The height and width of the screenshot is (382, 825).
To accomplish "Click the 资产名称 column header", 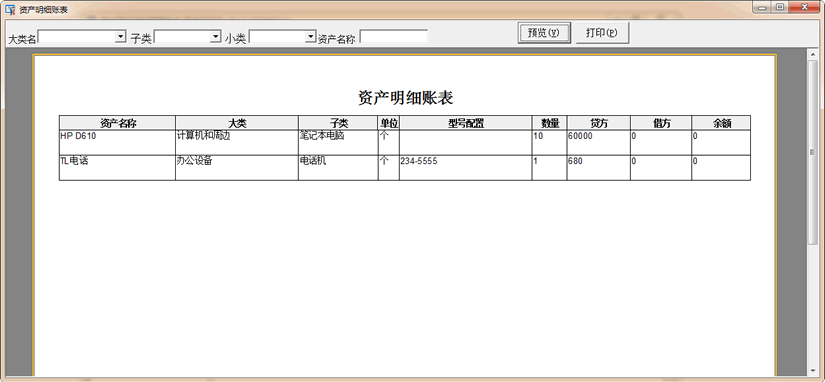I will 117,123.
